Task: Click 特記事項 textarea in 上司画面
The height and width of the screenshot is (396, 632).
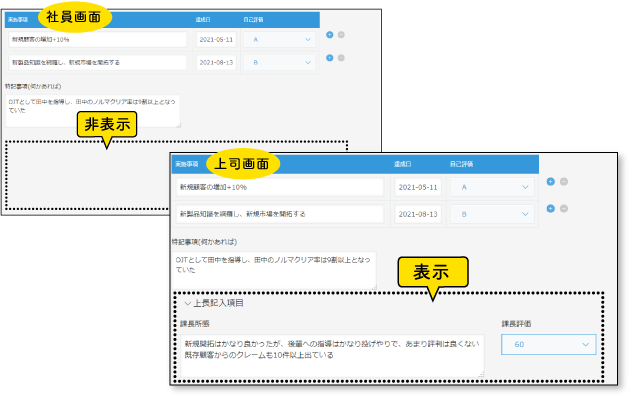Action: pyautogui.click(x=274, y=270)
